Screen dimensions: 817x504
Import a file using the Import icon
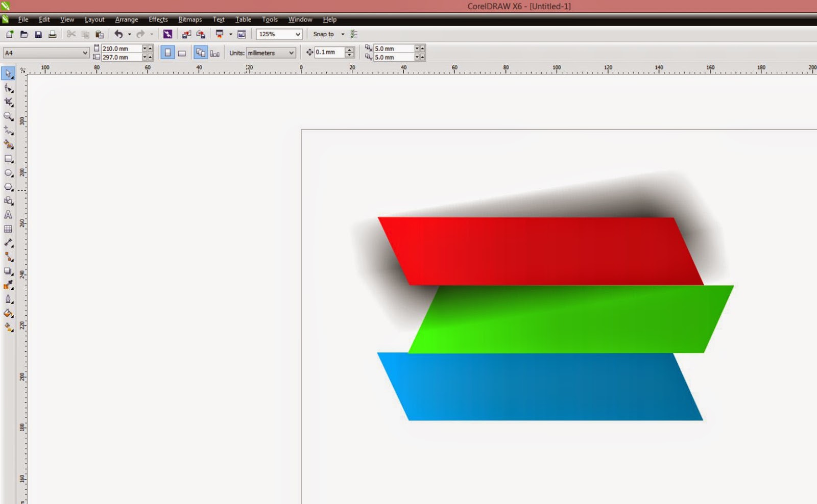pyautogui.click(x=186, y=34)
